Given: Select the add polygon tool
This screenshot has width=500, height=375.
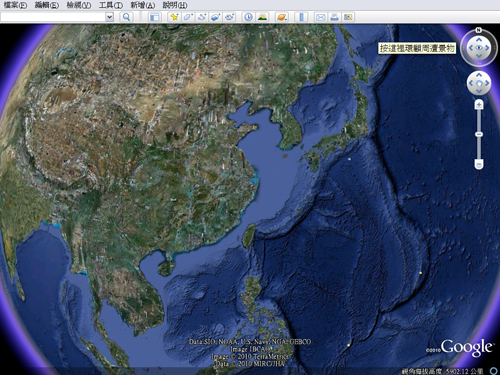Looking at the screenshot, I should pyautogui.click(x=188, y=17).
